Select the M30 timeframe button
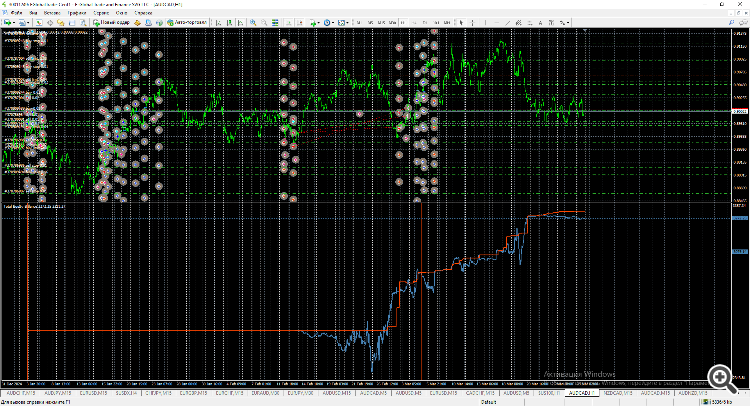 pos(392,22)
